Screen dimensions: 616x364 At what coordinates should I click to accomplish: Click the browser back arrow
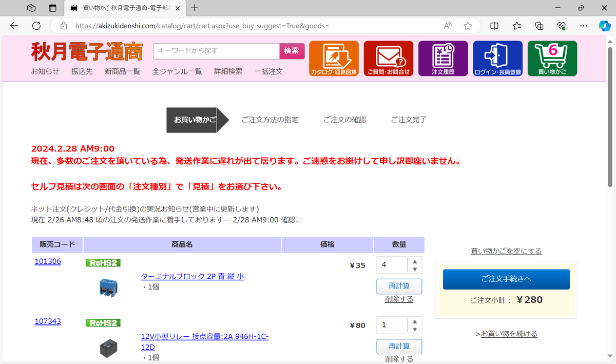tap(14, 26)
